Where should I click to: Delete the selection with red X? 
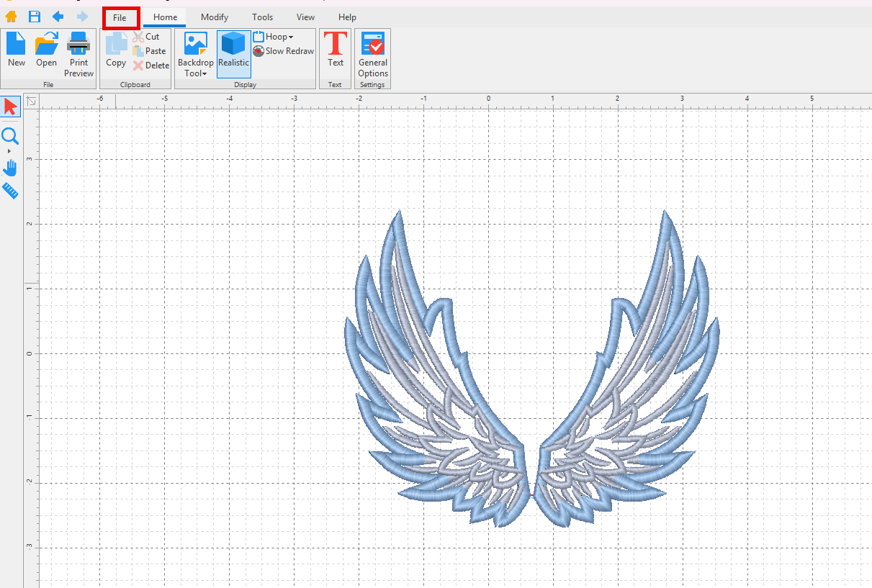coord(151,65)
